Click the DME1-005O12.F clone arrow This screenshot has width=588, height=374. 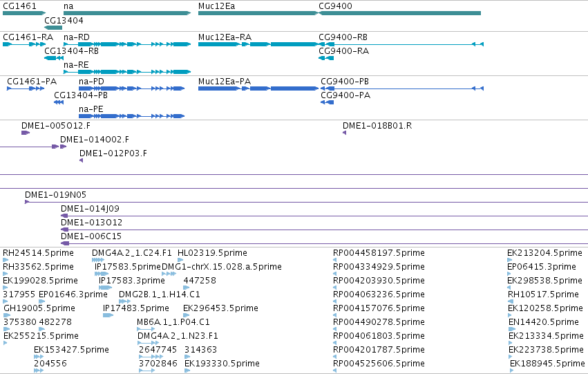tap(26, 133)
